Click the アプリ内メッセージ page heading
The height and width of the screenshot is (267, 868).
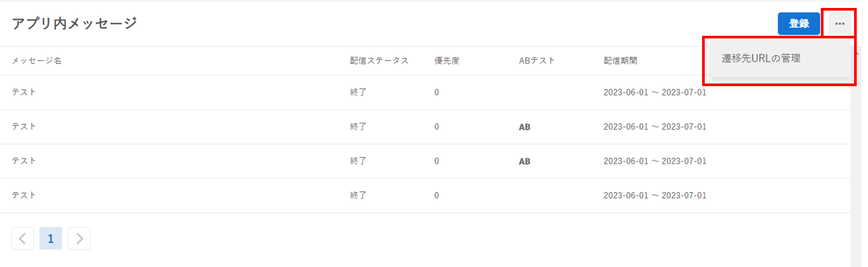tap(74, 24)
